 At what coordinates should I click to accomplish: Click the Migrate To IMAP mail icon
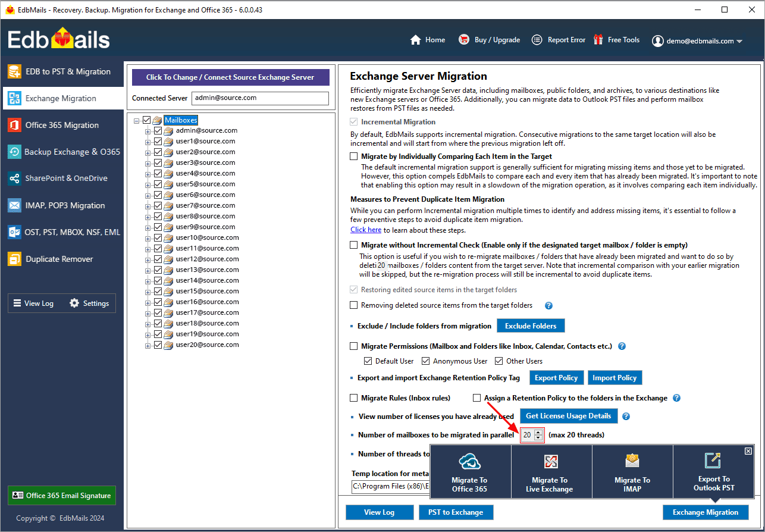[632, 461]
